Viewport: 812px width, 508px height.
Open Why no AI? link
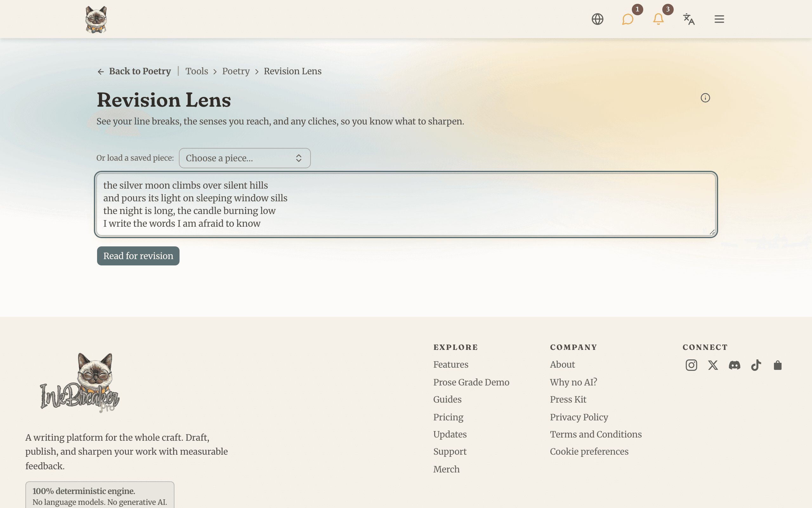[x=573, y=382]
